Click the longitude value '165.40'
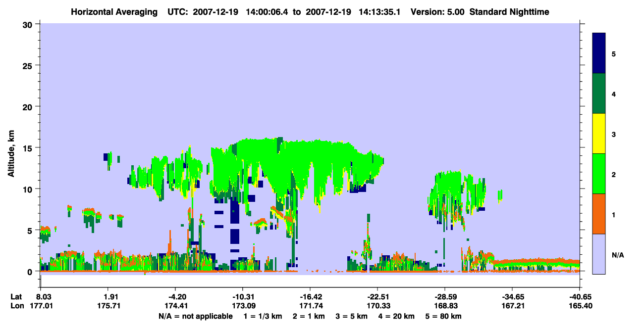The height and width of the screenshot is (330, 644). (x=580, y=306)
